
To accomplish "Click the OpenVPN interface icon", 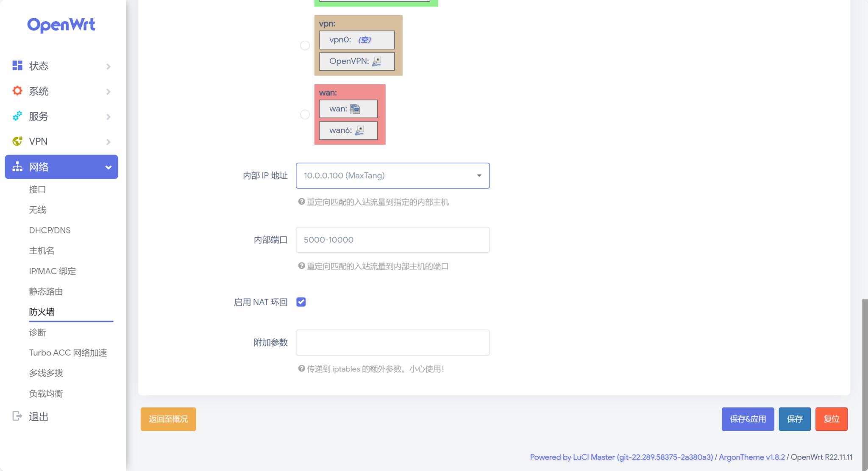I will pyautogui.click(x=377, y=61).
